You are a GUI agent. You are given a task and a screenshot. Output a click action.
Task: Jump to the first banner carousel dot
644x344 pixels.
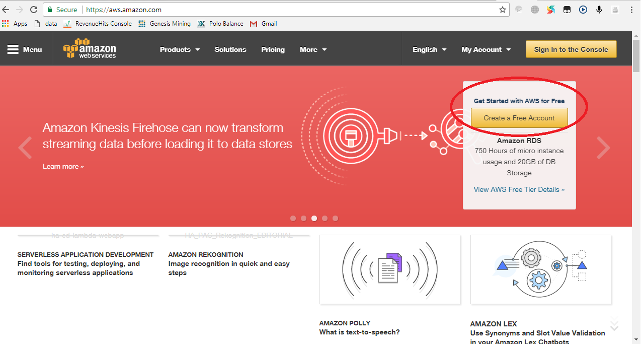[293, 219]
